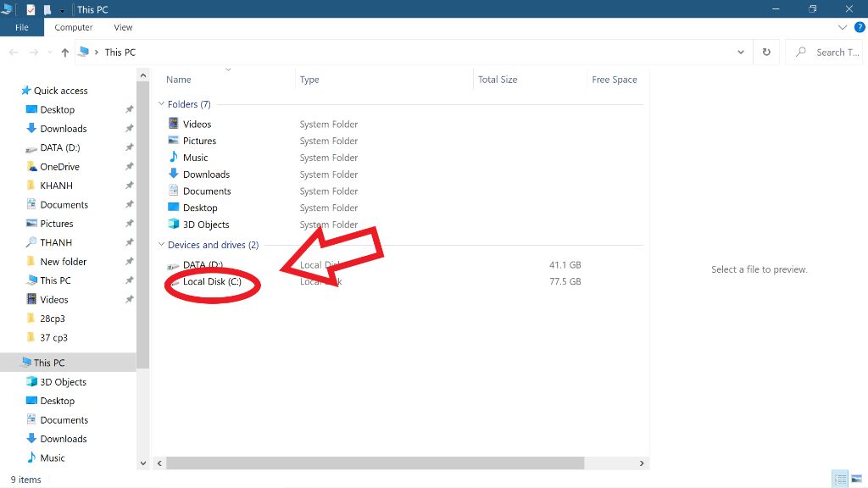Click the horizontal scrollbar left arrow
Screen dimensions: 868x488
[x=159, y=463]
